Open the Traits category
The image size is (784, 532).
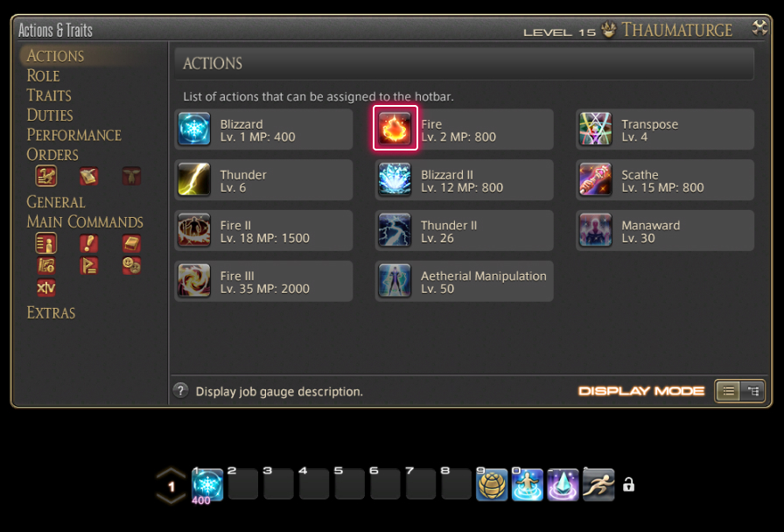click(x=49, y=95)
